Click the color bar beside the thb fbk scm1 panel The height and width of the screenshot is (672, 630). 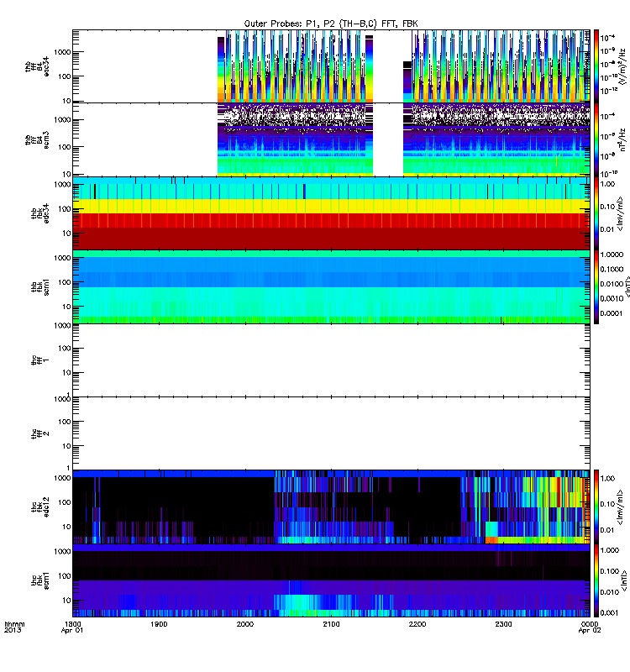tap(596, 286)
